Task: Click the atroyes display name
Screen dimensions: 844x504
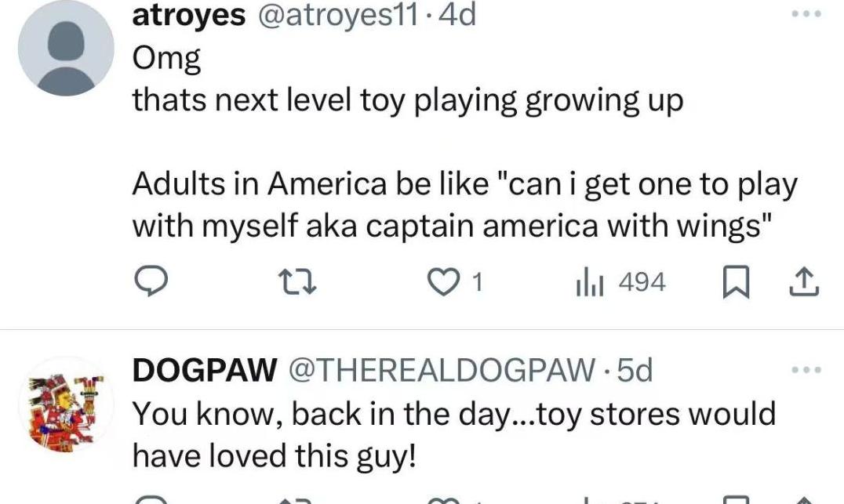Action: point(188,16)
